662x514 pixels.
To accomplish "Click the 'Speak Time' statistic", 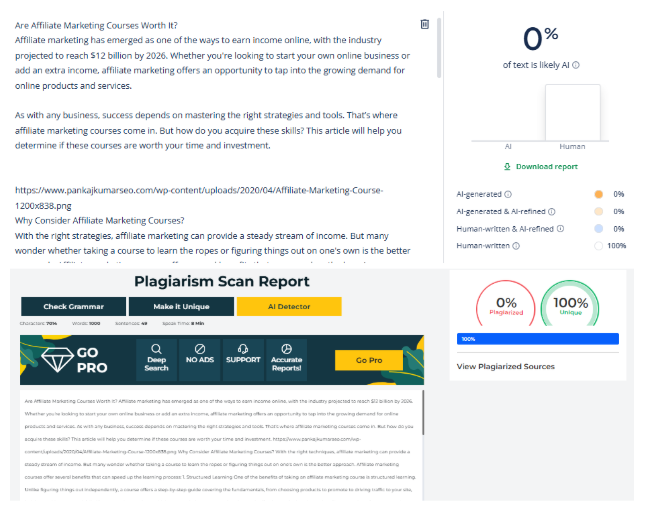I will [x=183, y=324].
